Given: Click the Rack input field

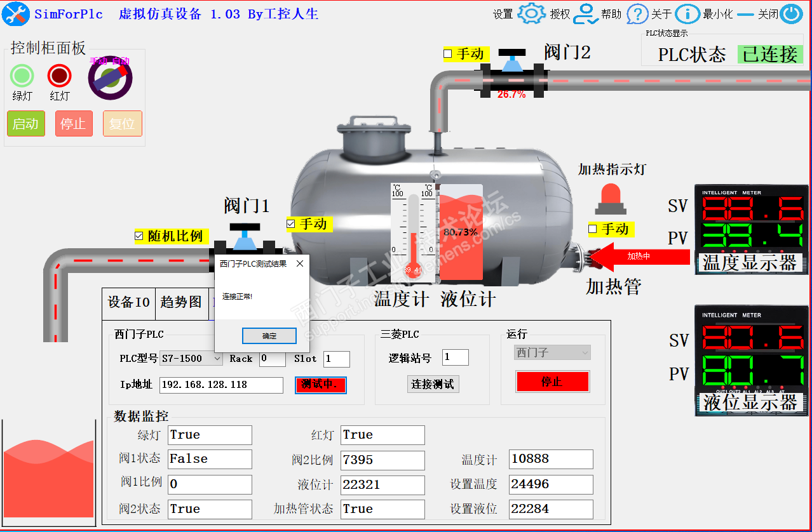Looking at the screenshot, I should 273,359.
